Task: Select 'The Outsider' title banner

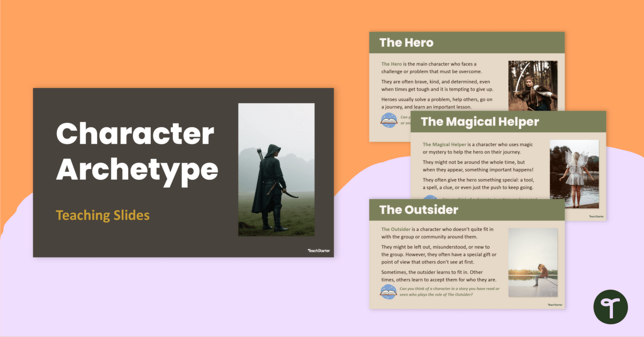Action: click(418, 209)
